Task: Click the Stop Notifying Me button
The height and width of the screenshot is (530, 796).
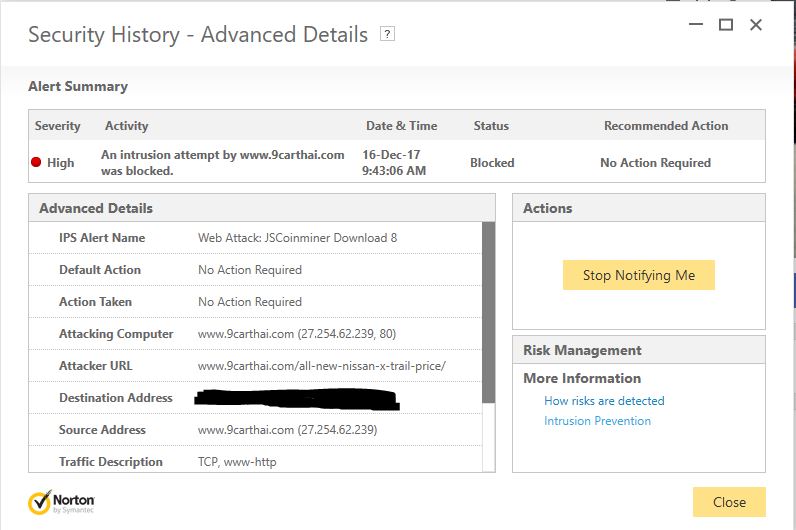Action: click(639, 275)
